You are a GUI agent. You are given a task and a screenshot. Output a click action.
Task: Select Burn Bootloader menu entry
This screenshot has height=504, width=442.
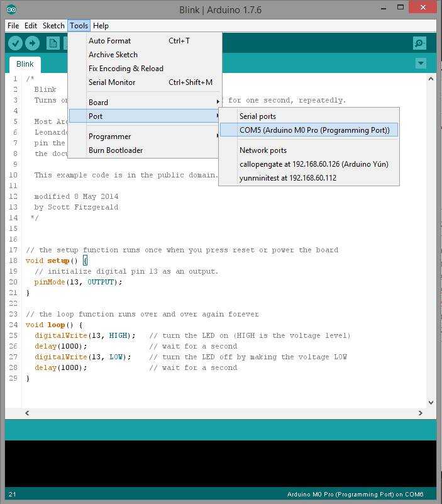pyautogui.click(x=116, y=150)
